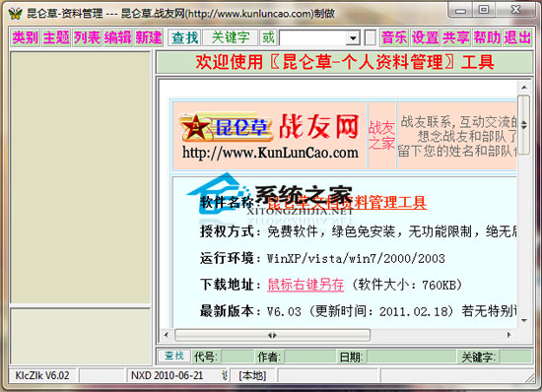Viewport: 542px width, 392px height.
Task: Open the 鼠标右键另存 download link
Action: point(305,285)
